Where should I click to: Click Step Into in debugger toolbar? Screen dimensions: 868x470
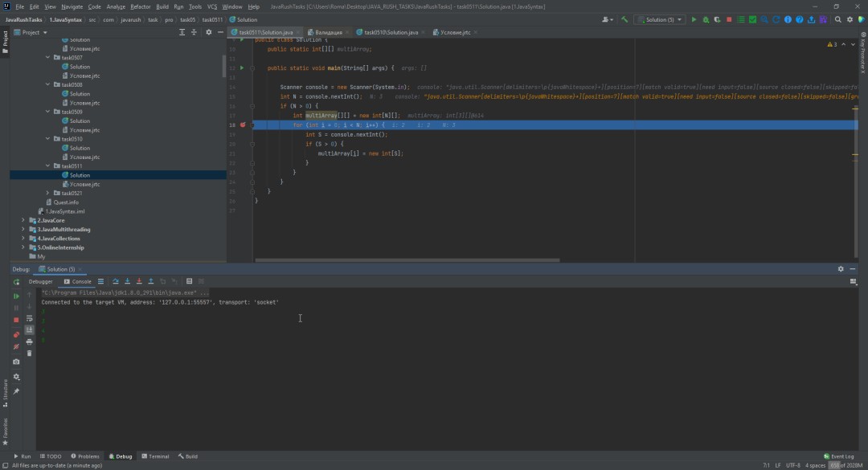point(127,281)
